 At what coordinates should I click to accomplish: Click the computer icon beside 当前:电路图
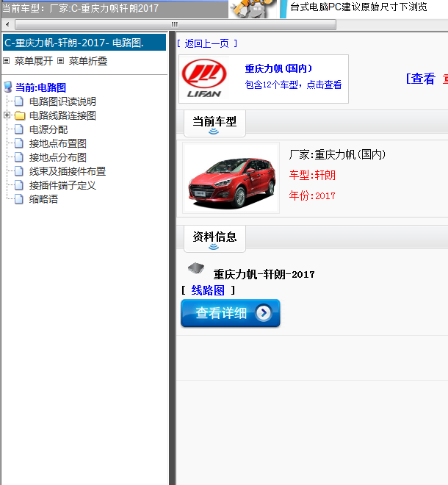pyautogui.click(x=8, y=87)
